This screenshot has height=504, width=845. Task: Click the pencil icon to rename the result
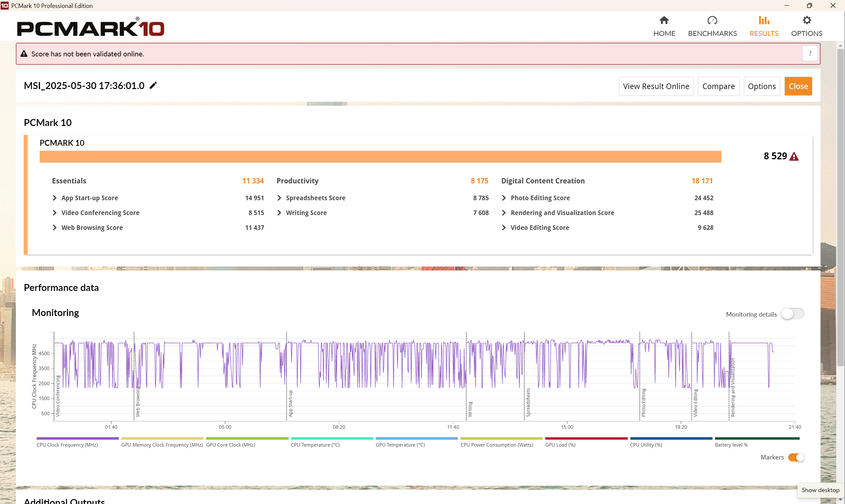pyautogui.click(x=153, y=85)
